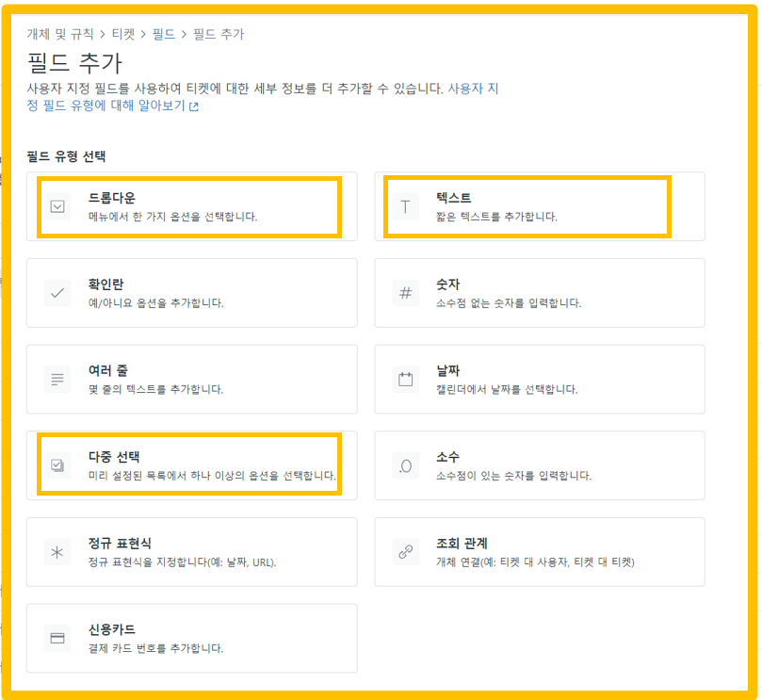Click the checkbox field checkmark icon
Screen dimensions: 762x700
57,293
